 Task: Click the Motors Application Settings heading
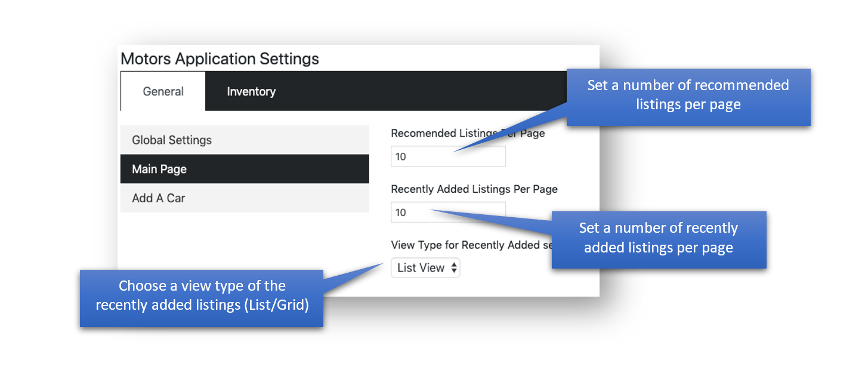point(220,59)
